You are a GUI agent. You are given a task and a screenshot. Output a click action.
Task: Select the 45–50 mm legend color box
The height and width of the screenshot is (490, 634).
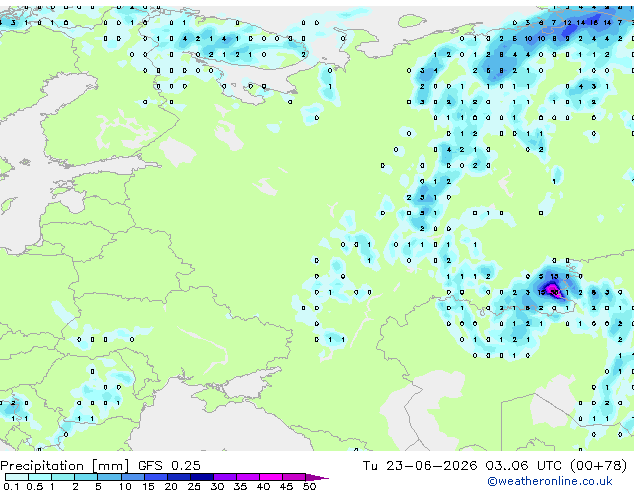tap(294, 477)
